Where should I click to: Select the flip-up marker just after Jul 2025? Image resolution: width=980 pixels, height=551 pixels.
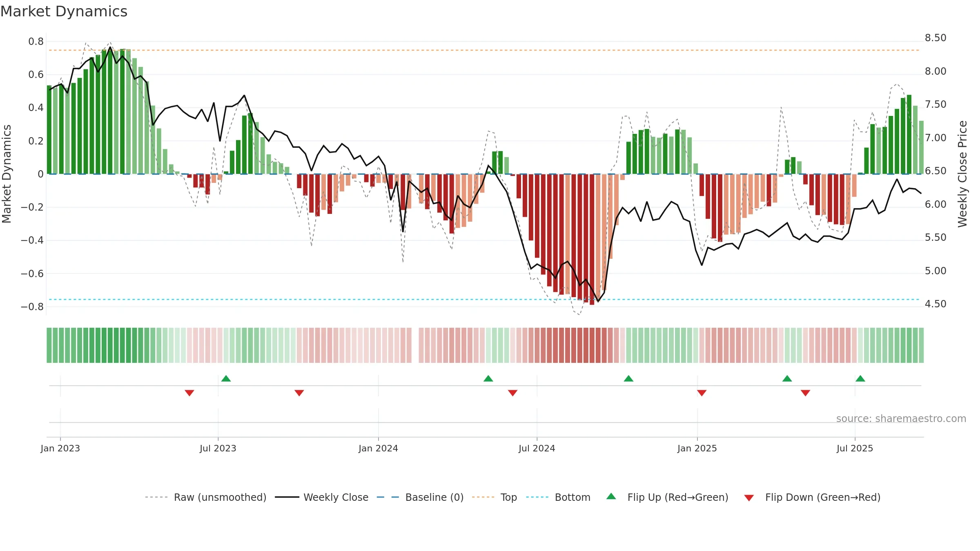pos(860,378)
